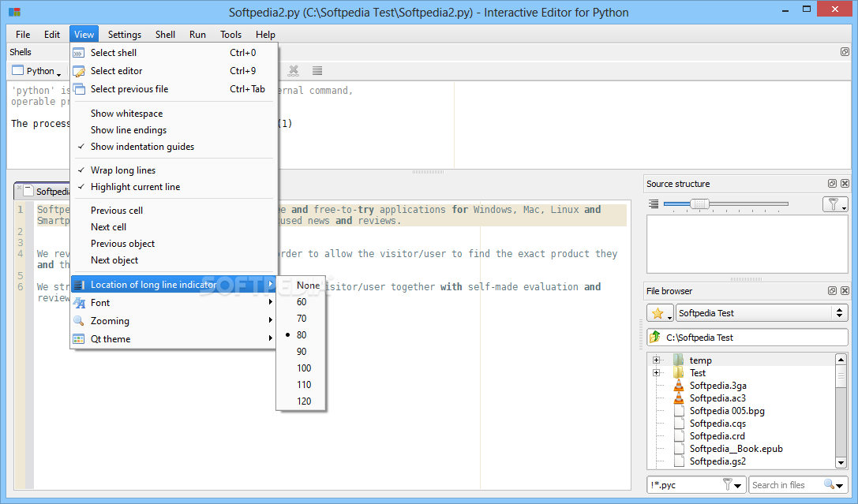
Task: Click the Select editor pencil icon
Action: [x=79, y=71]
